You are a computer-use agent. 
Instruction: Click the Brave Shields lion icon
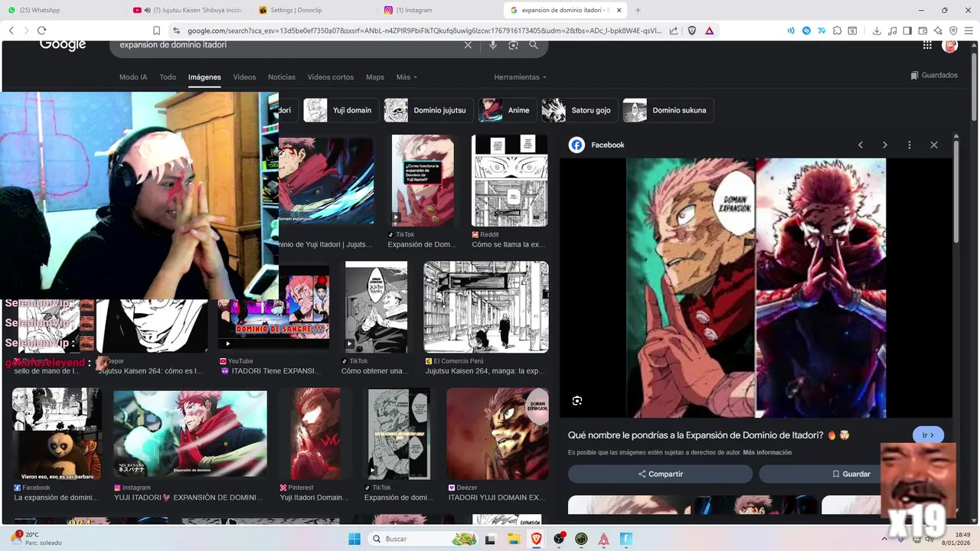(x=692, y=31)
